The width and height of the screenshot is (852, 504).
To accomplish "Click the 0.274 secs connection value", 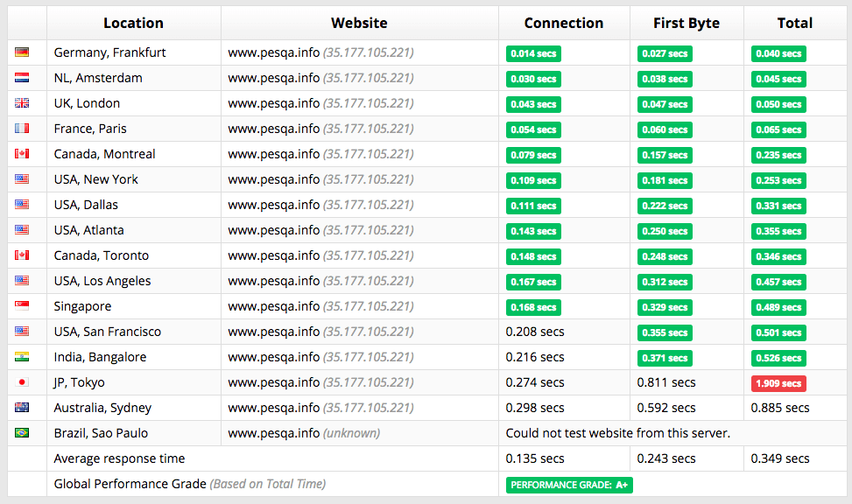I will (535, 382).
